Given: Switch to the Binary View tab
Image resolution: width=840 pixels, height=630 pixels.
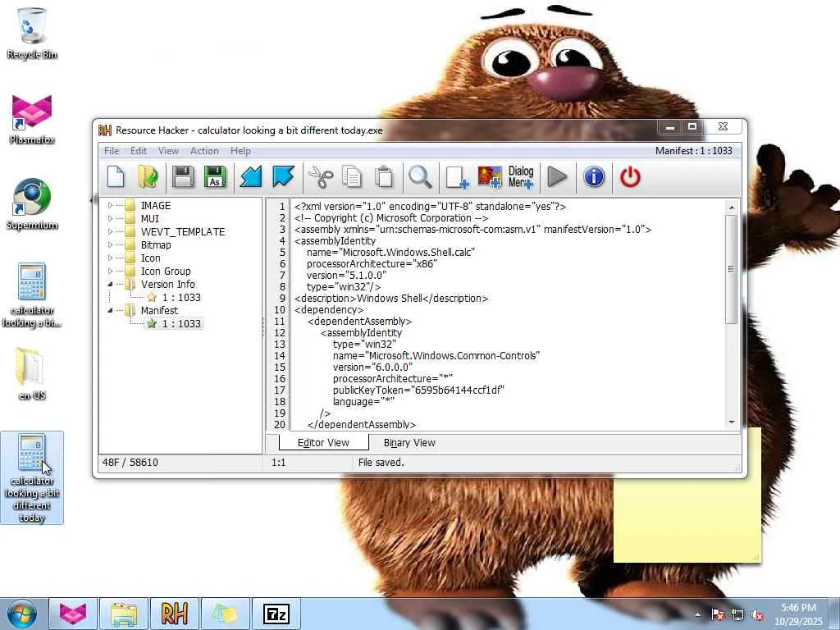Looking at the screenshot, I should point(409,442).
